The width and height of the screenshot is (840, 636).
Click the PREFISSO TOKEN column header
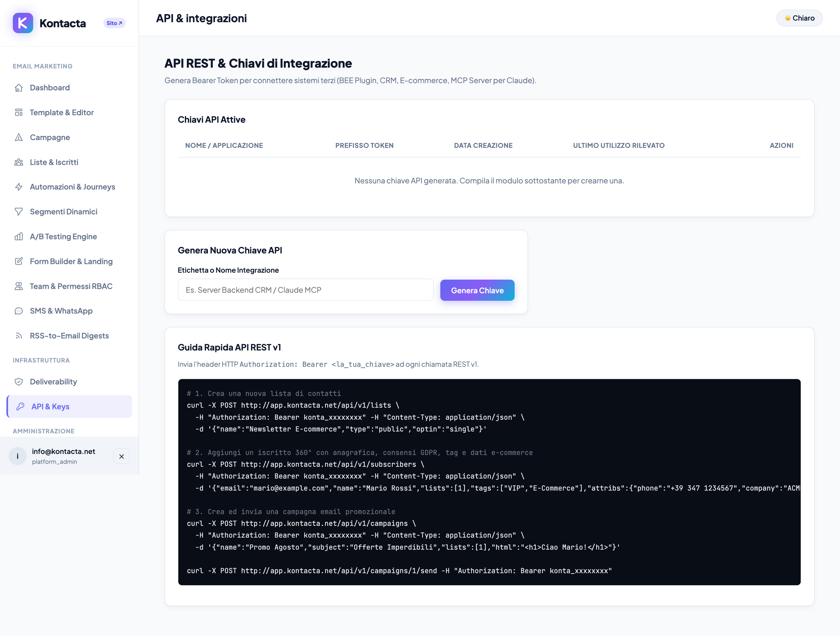pos(364,145)
